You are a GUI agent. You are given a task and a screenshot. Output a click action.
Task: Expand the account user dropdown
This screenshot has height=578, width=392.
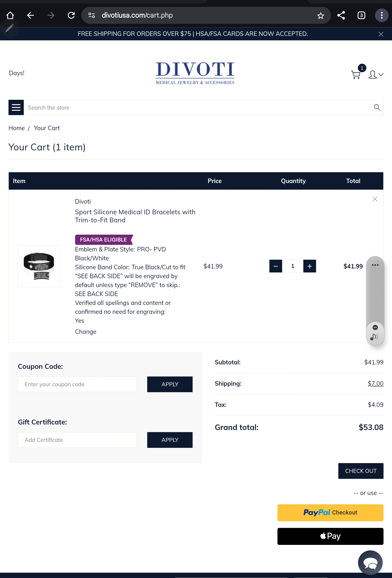pyautogui.click(x=376, y=74)
